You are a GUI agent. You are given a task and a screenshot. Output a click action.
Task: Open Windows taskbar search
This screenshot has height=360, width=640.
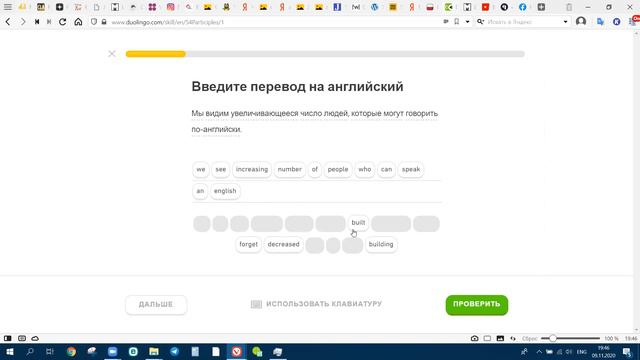[x=30, y=351]
